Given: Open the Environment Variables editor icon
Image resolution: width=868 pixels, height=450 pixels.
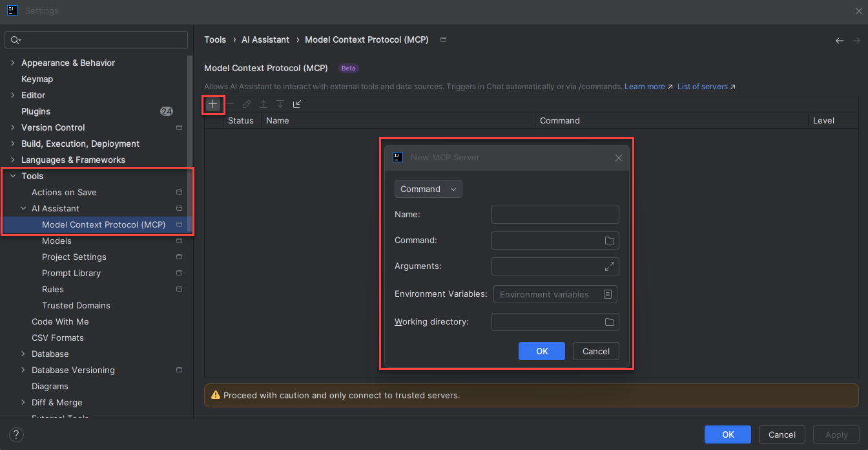Looking at the screenshot, I should click(x=607, y=294).
